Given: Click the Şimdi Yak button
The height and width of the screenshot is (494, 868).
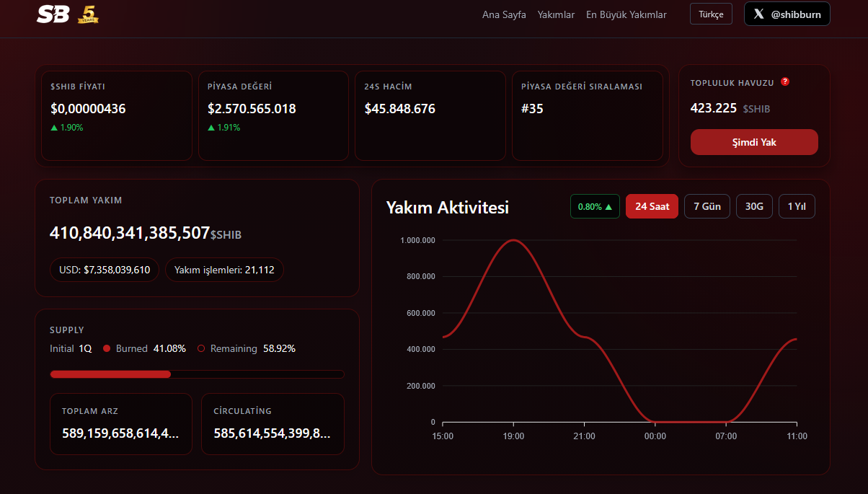Looking at the screenshot, I should coord(754,142).
